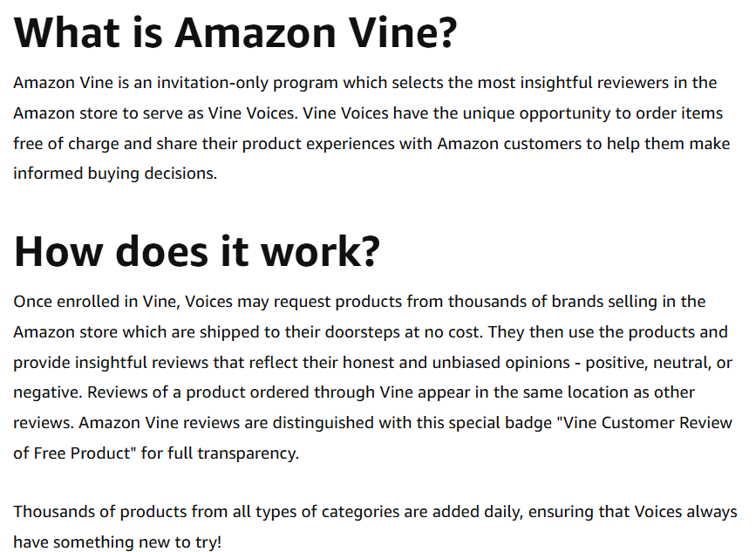Click the text "informed buying decisions."
756x552 pixels.
click(115, 174)
